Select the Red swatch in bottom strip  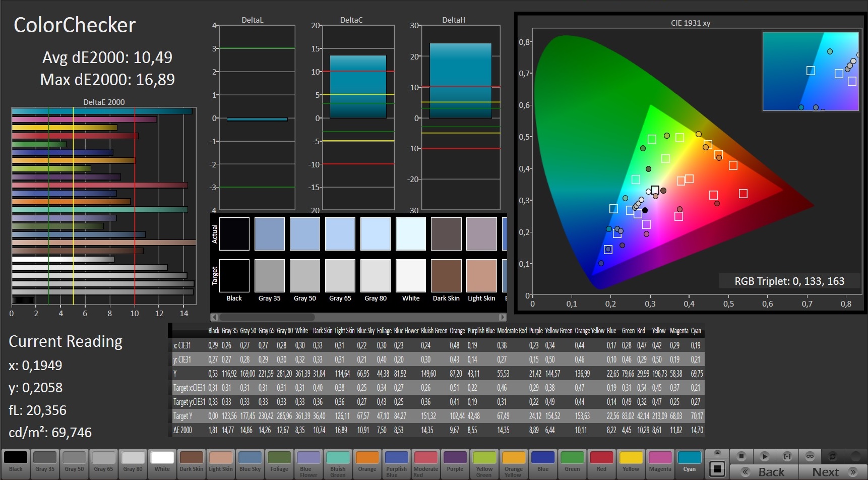[601, 463]
